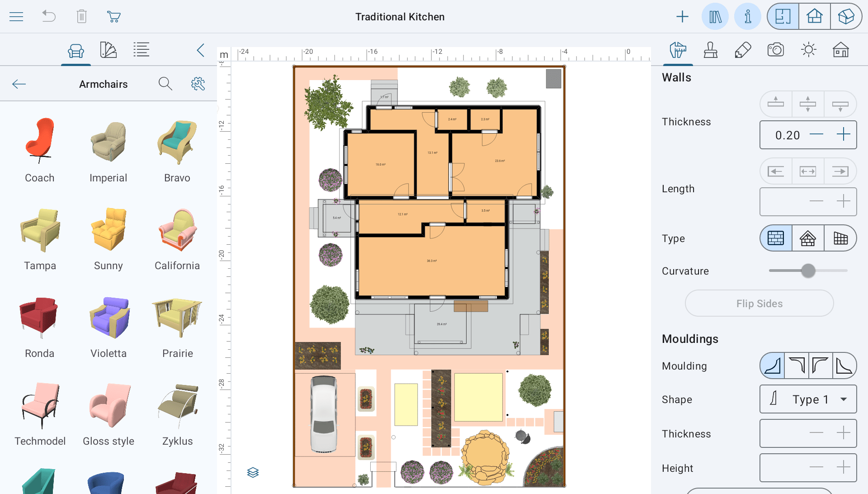
Task: Open the pencil edit inspector tab
Action: tap(743, 50)
